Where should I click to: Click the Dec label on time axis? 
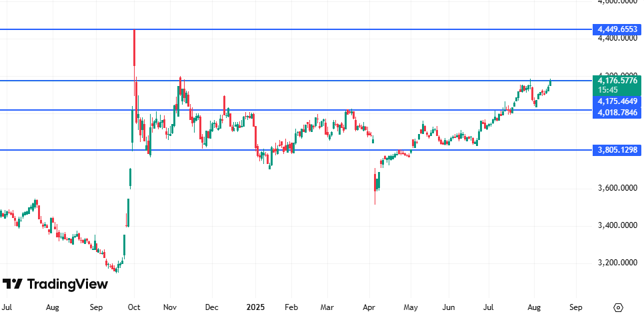tap(212, 307)
